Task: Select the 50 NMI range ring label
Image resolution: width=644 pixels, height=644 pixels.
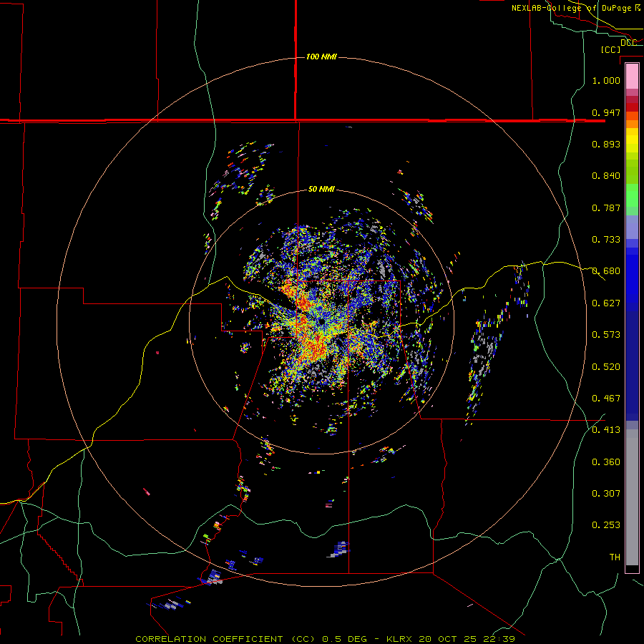Action: tap(321, 189)
